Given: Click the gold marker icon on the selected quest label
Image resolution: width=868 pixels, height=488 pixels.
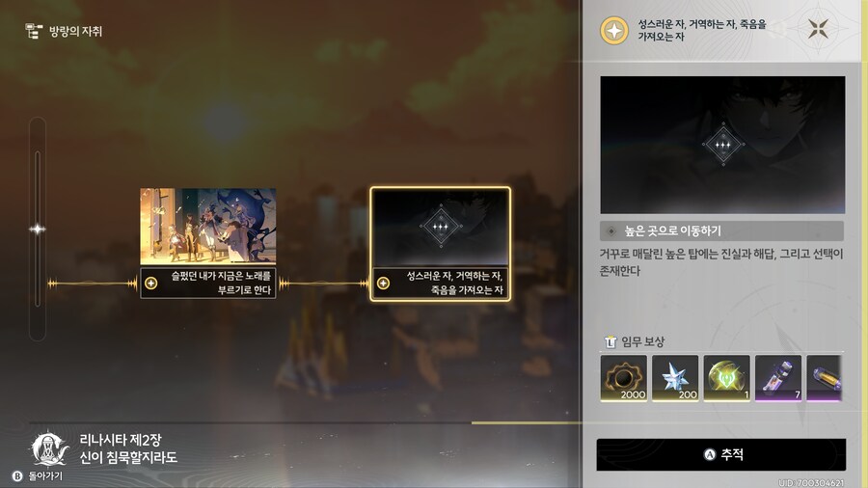Looking at the screenshot, I should coord(383,284).
